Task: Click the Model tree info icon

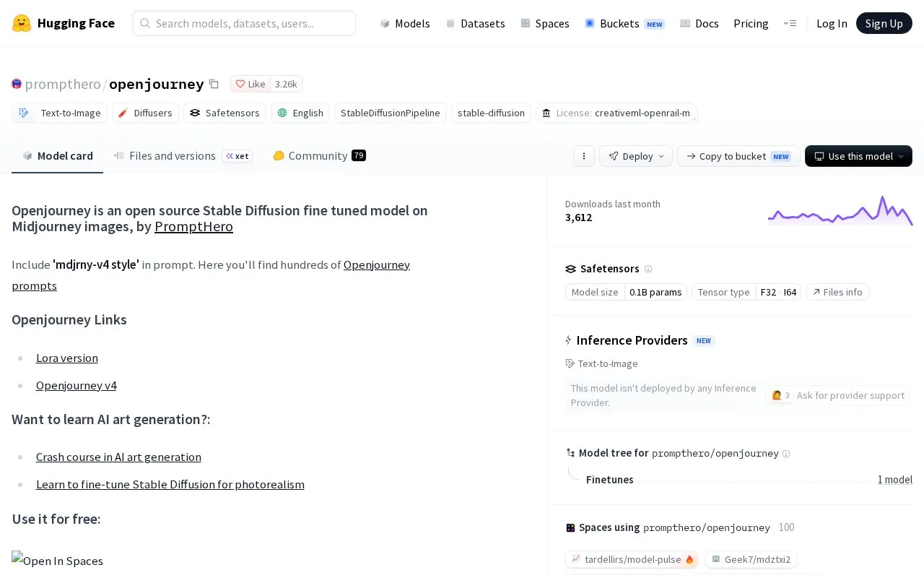Action: pyautogui.click(x=786, y=454)
